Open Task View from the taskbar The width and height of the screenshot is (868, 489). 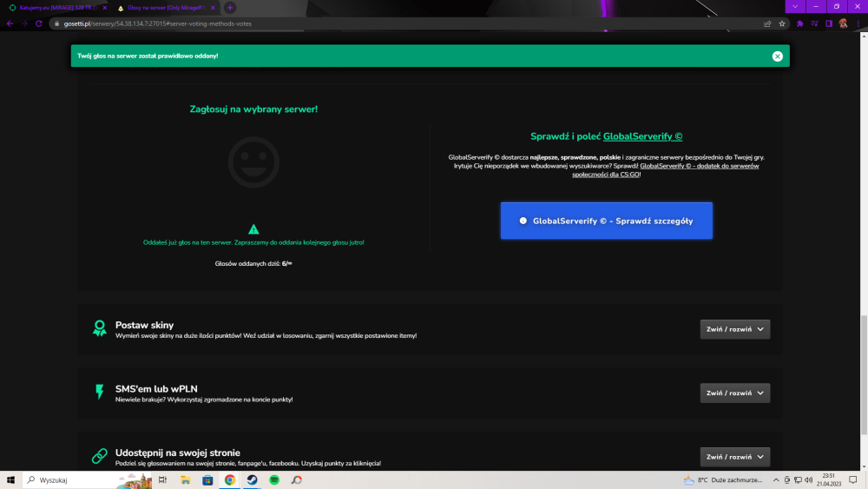[163, 480]
